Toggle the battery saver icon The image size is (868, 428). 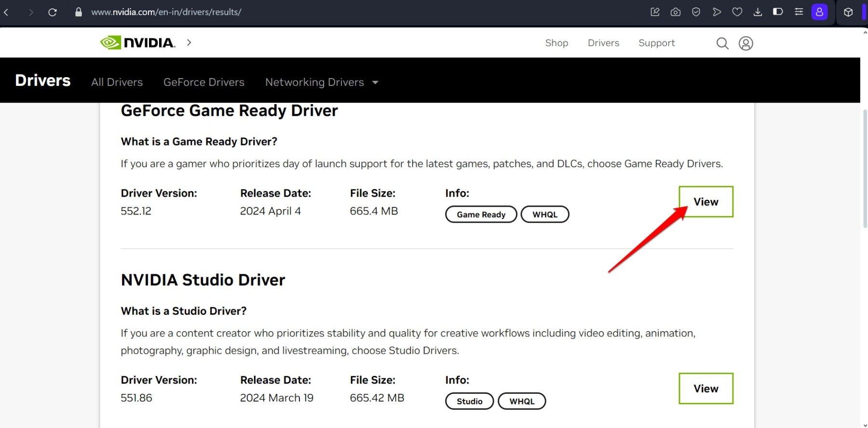(x=778, y=12)
